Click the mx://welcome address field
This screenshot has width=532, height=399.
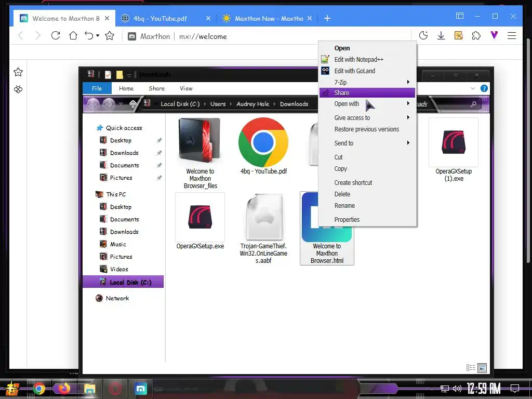click(203, 36)
